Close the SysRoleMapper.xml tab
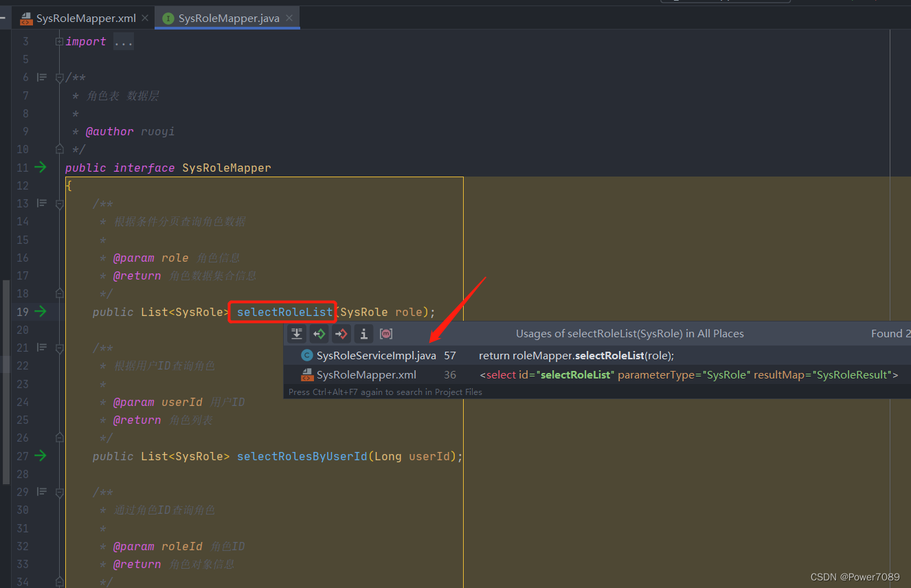This screenshot has width=911, height=588. 145,19
